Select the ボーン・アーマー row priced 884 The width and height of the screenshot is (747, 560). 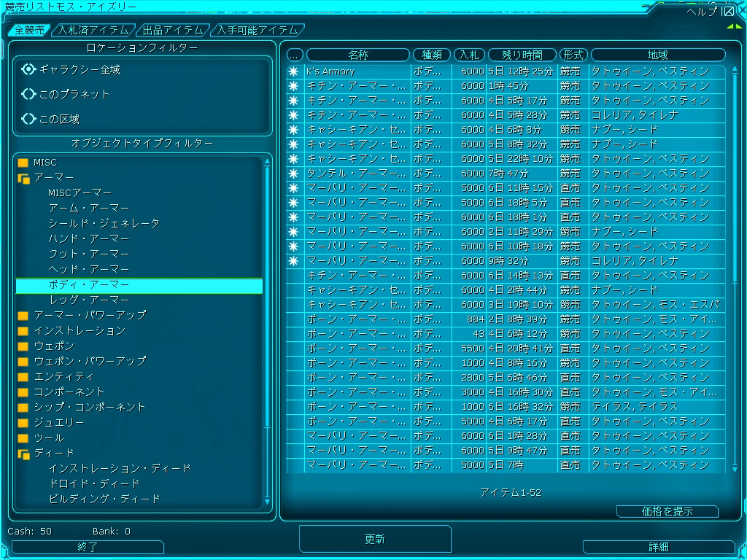point(506,319)
